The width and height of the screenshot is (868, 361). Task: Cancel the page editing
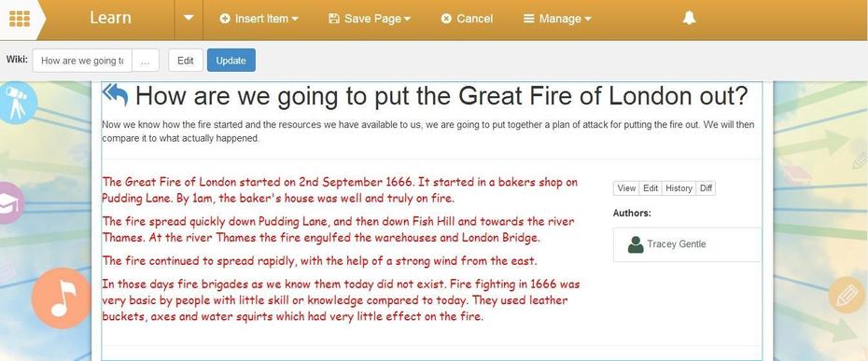(467, 19)
